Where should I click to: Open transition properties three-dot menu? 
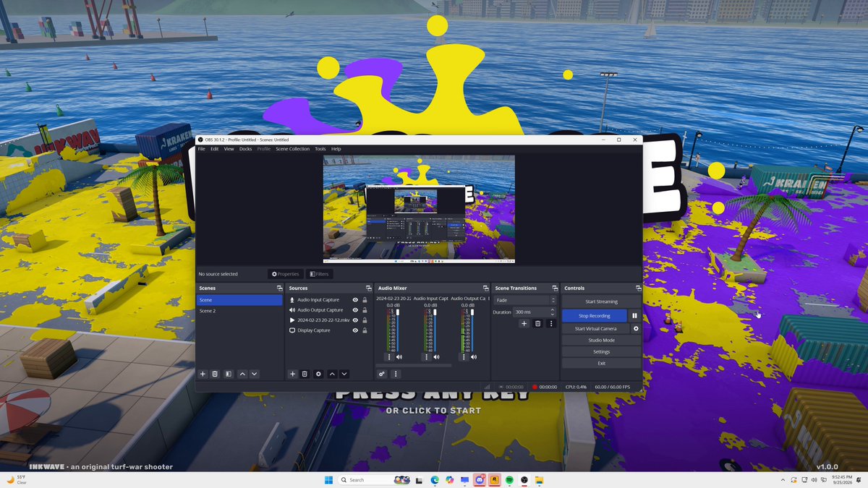[x=551, y=323]
